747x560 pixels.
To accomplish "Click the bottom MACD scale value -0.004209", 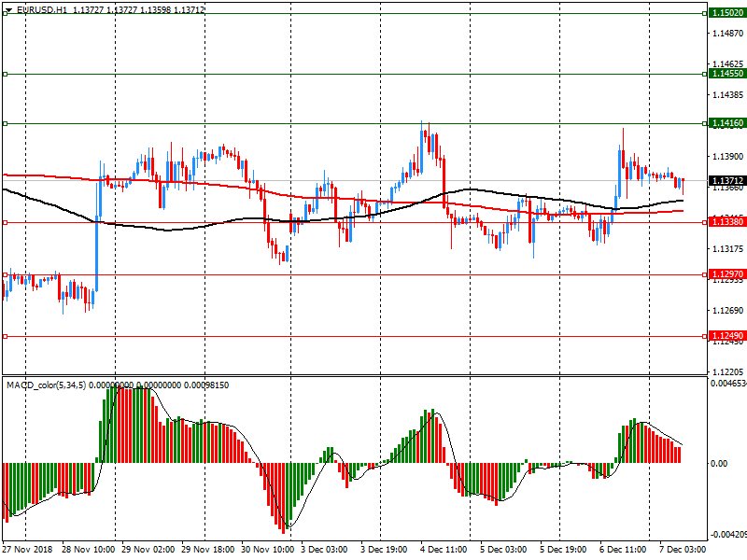I will pos(728,534).
